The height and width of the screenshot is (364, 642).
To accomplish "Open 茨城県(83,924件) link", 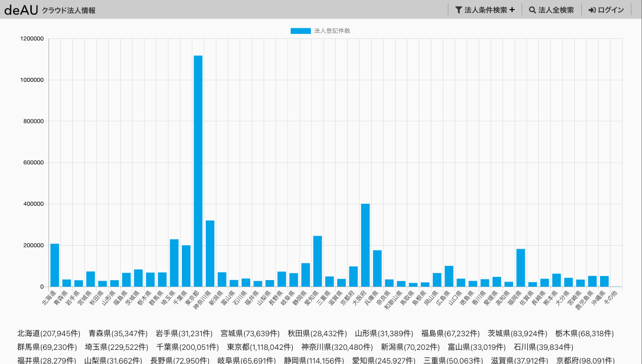I will [518, 334].
